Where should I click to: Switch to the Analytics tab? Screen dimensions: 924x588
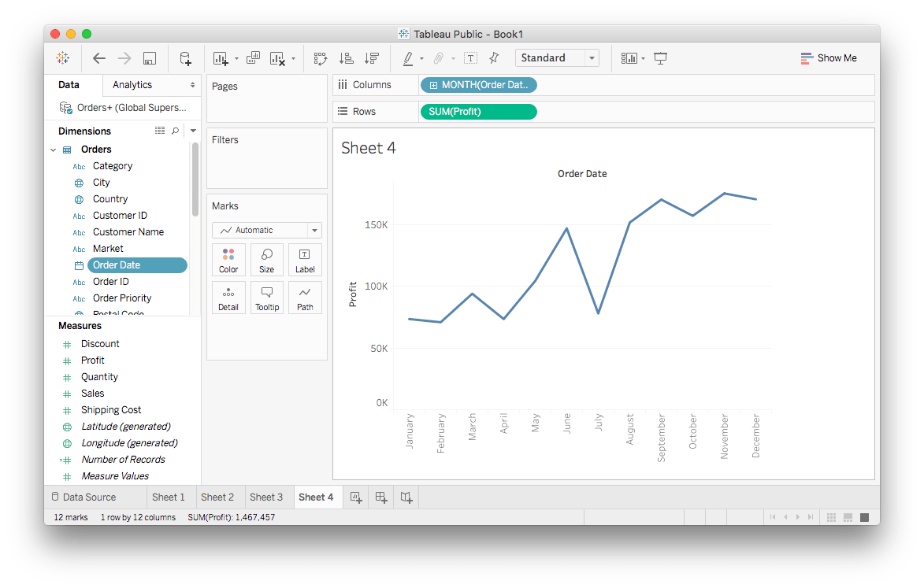click(x=131, y=84)
